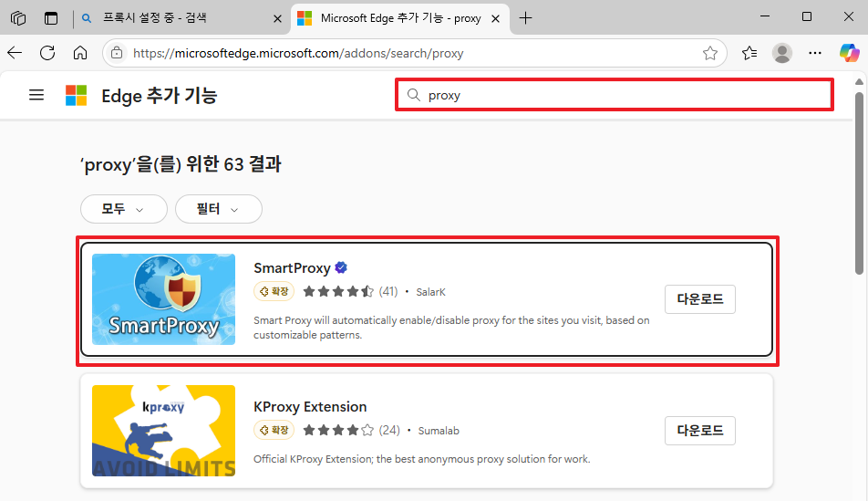This screenshot has width=868, height=501.
Task: Open the user profile avatar
Action: (782, 53)
